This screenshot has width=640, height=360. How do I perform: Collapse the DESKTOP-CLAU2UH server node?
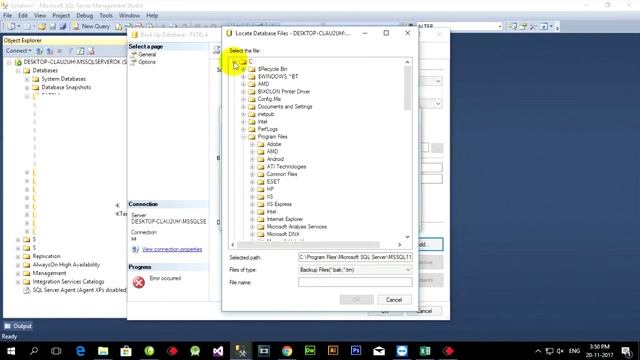point(9,62)
